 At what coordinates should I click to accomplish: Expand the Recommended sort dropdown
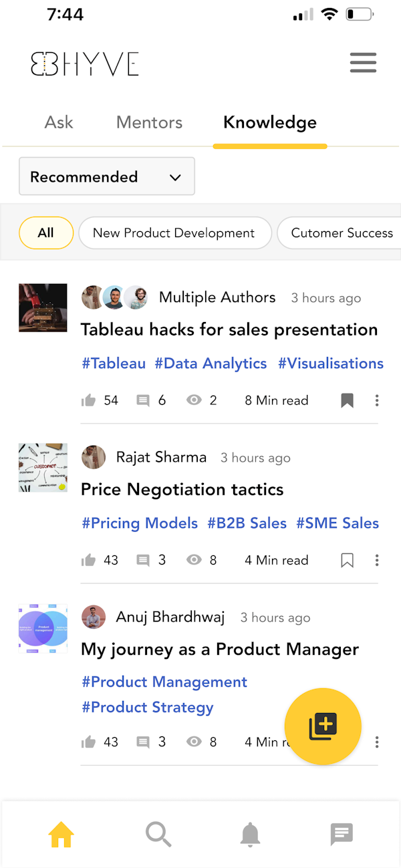click(107, 176)
